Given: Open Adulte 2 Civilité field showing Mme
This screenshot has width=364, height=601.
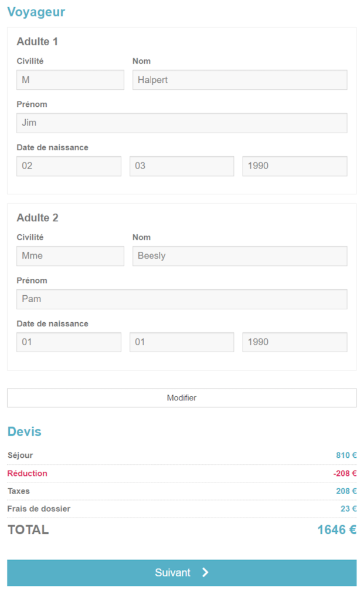Looking at the screenshot, I should [x=70, y=256].
